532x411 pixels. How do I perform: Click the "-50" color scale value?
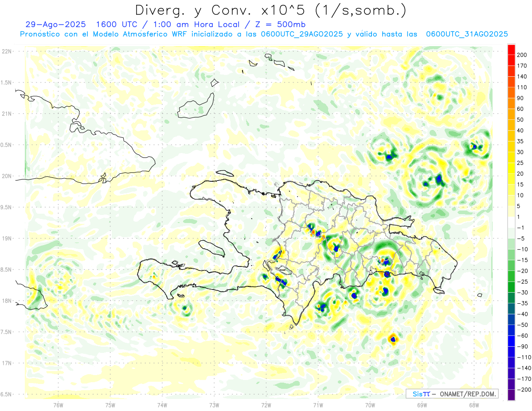522,325
